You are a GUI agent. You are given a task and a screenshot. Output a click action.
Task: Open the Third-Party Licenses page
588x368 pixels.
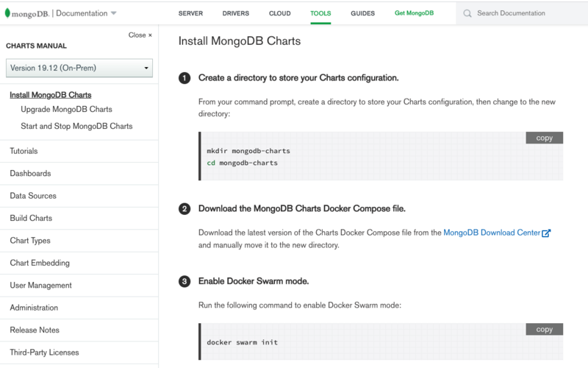click(x=44, y=353)
